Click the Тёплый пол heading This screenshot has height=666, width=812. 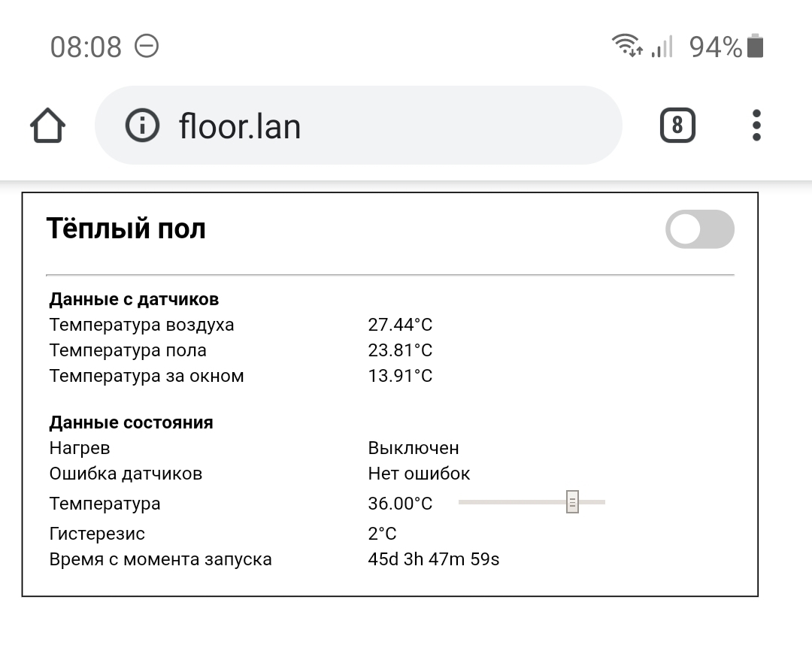coord(126,229)
